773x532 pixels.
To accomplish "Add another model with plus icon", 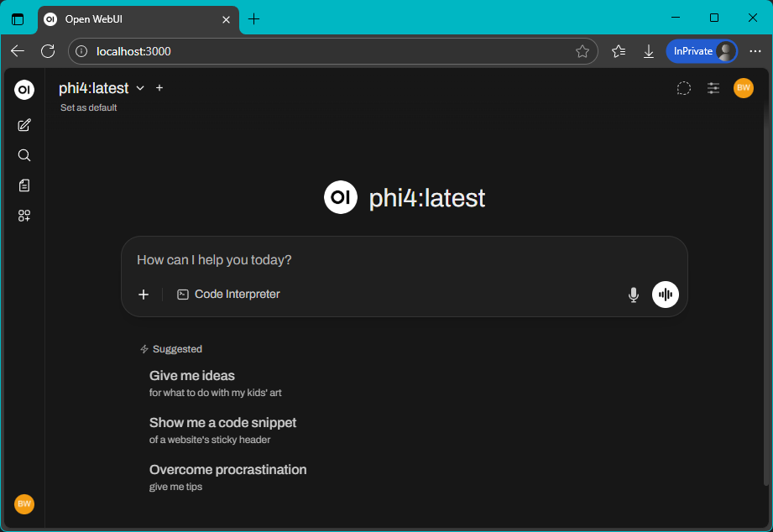I will [159, 88].
